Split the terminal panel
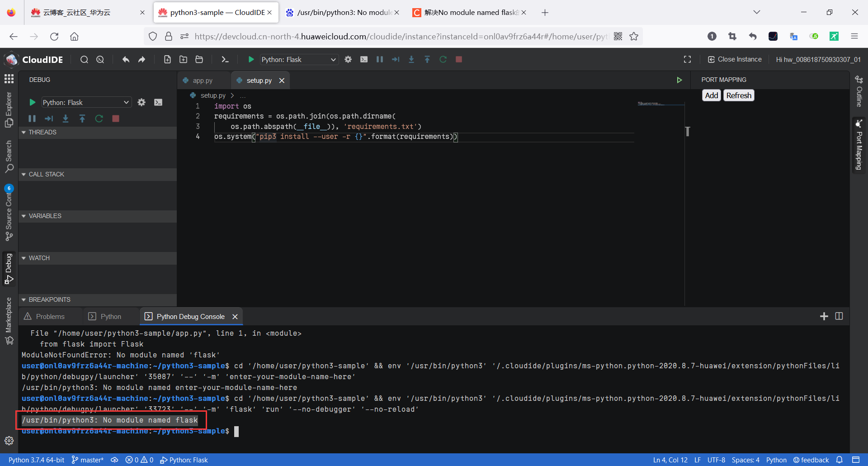Image resolution: width=868 pixels, height=466 pixels. [x=839, y=316]
